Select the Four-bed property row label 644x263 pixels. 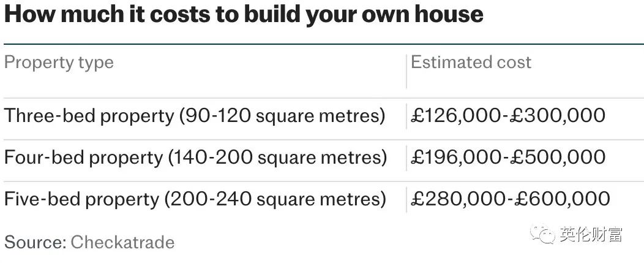(x=195, y=158)
